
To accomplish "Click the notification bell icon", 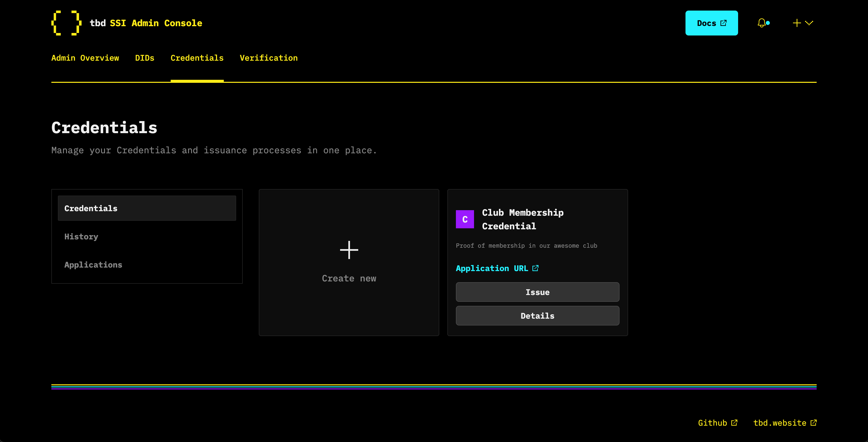I will pos(762,23).
